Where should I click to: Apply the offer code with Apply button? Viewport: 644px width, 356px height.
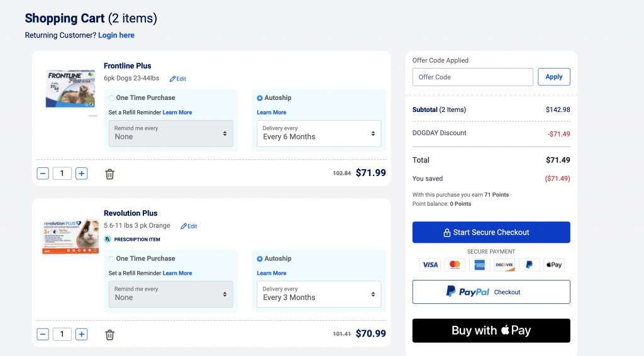[x=553, y=77]
